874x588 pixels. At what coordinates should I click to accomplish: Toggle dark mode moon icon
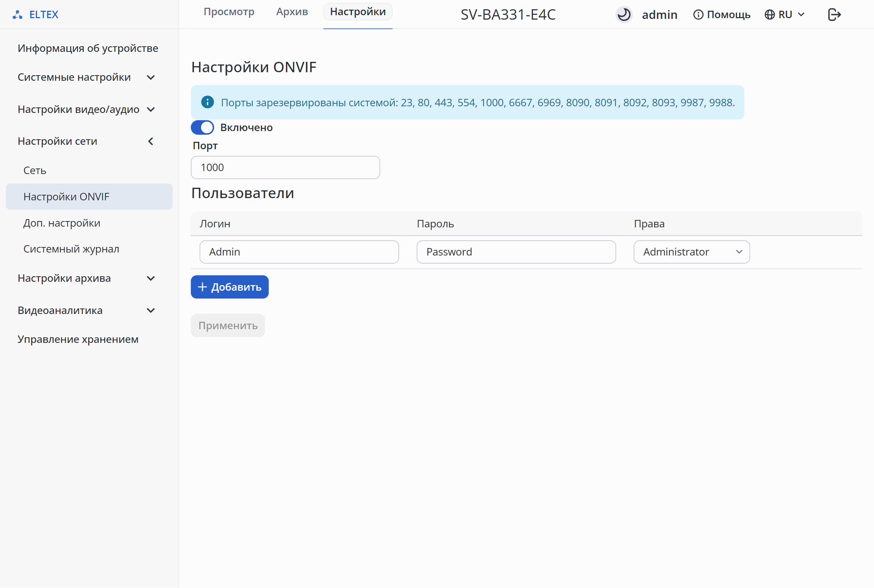coord(624,14)
